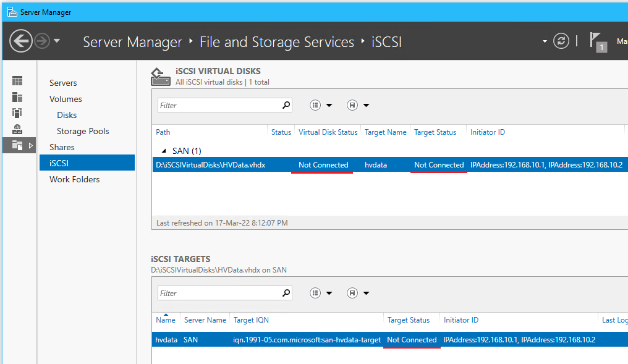
Task: Click the iSCSI targets list-options icon
Action: click(x=315, y=293)
